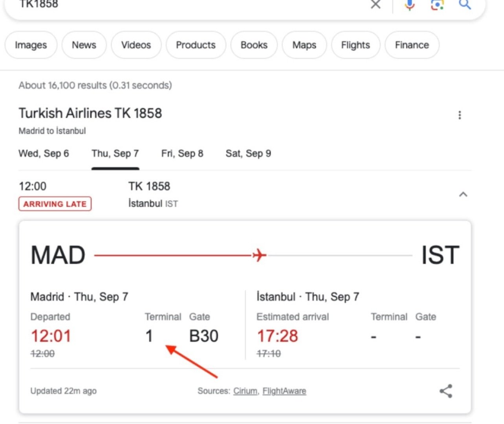Viewport: 504px width, 424px height.
Task: Open the Videos filter
Action: pos(136,45)
